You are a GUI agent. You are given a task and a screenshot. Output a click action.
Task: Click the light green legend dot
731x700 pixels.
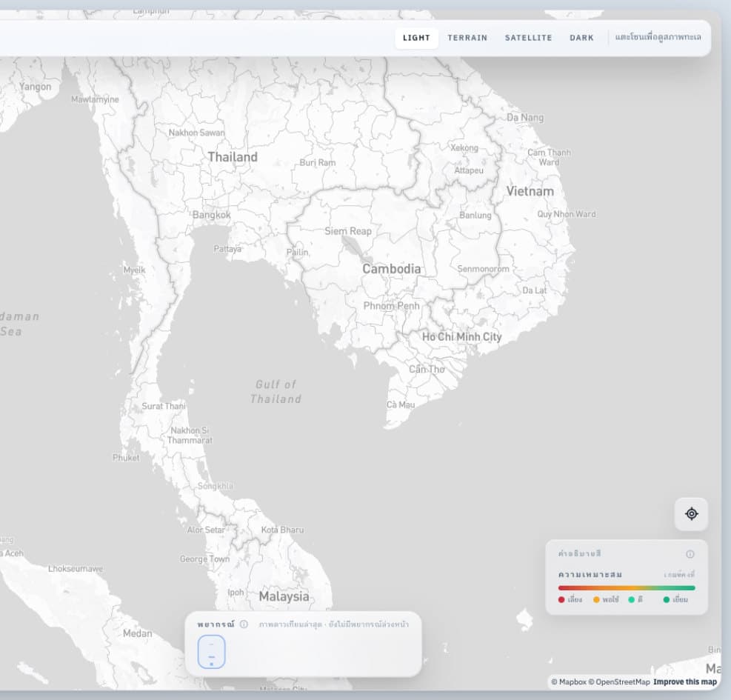(631, 600)
